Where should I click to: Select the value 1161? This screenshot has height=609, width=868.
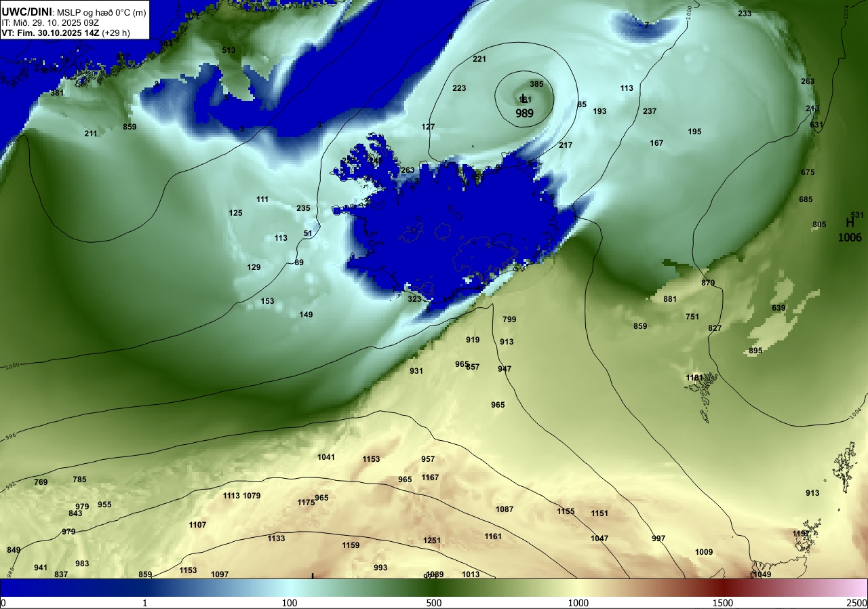[x=493, y=536]
